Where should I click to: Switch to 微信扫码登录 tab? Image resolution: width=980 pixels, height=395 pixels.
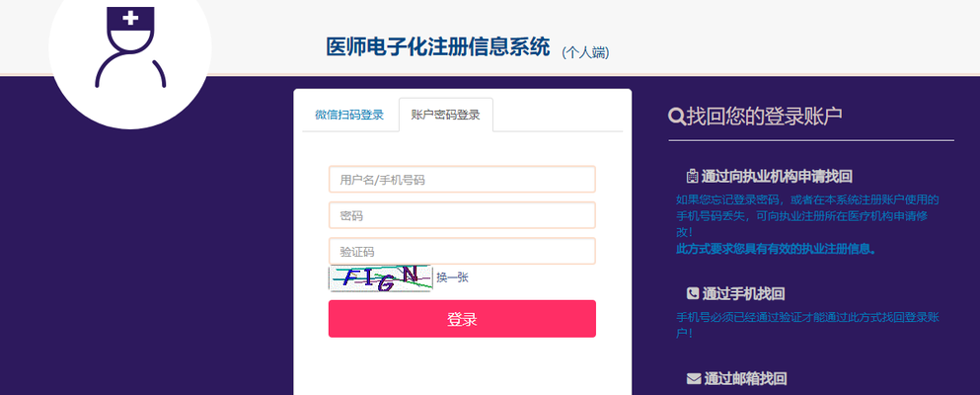349,115
